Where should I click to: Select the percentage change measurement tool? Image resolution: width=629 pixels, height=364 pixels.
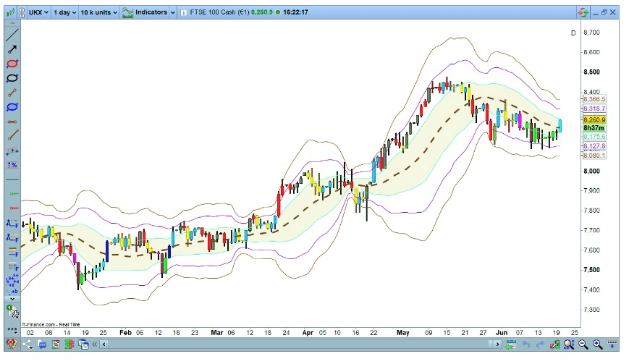12,165
